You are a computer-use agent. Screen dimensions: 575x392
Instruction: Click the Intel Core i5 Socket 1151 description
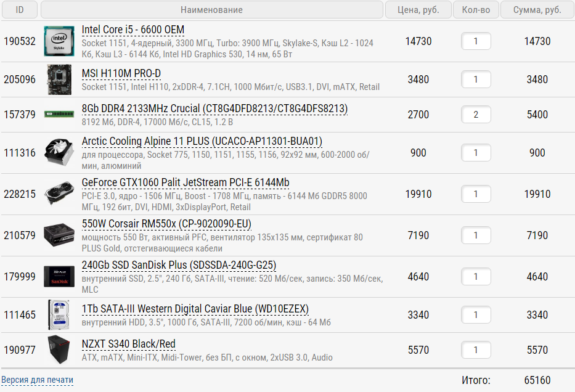click(227, 49)
